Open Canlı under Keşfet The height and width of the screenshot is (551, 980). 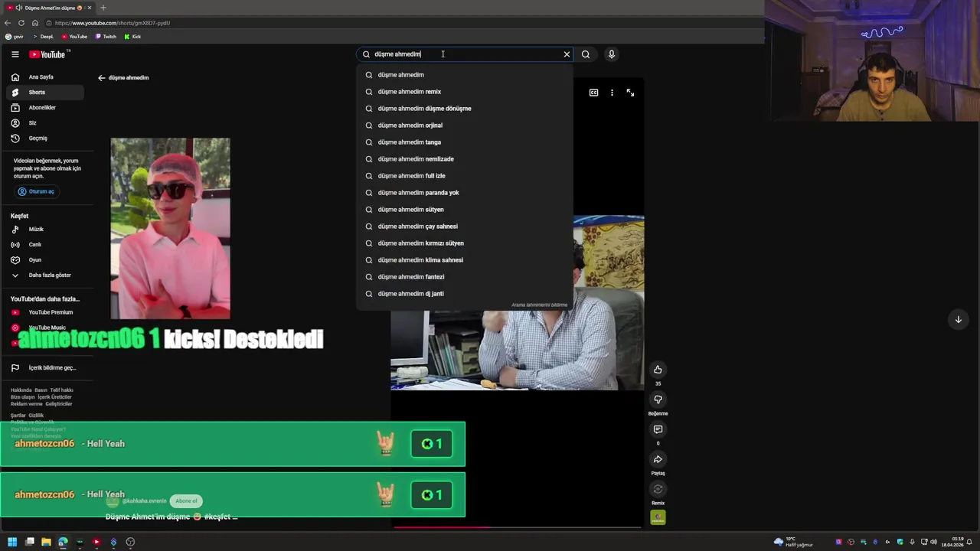[46, 245]
